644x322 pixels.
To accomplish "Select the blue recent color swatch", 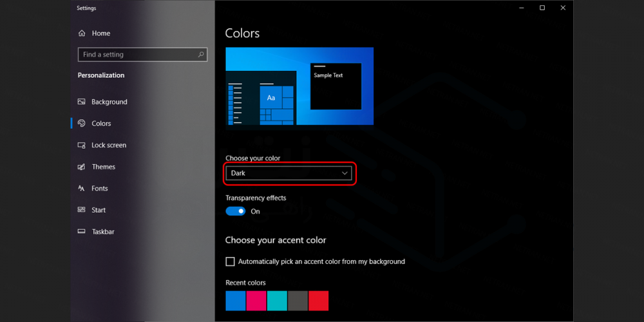I will (x=236, y=301).
